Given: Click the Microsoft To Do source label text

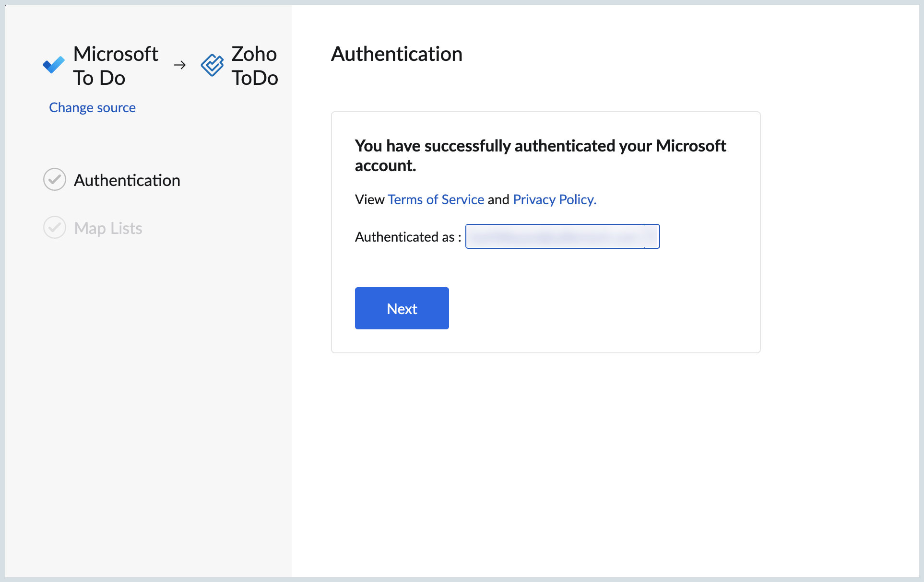Looking at the screenshot, I should [115, 66].
